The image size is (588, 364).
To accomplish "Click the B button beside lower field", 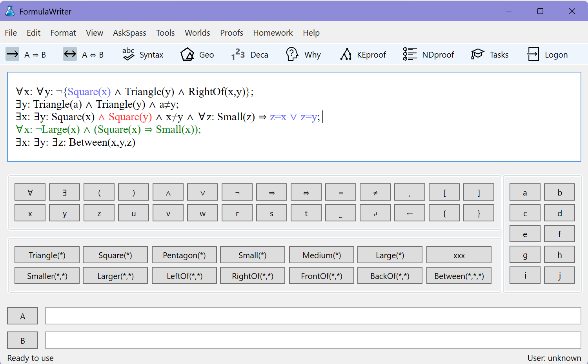I will (23, 340).
